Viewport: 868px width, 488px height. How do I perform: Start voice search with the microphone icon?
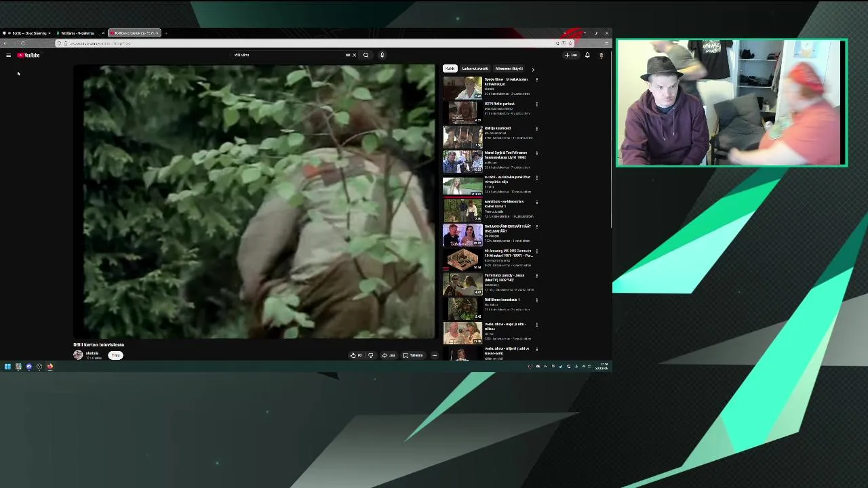click(382, 56)
